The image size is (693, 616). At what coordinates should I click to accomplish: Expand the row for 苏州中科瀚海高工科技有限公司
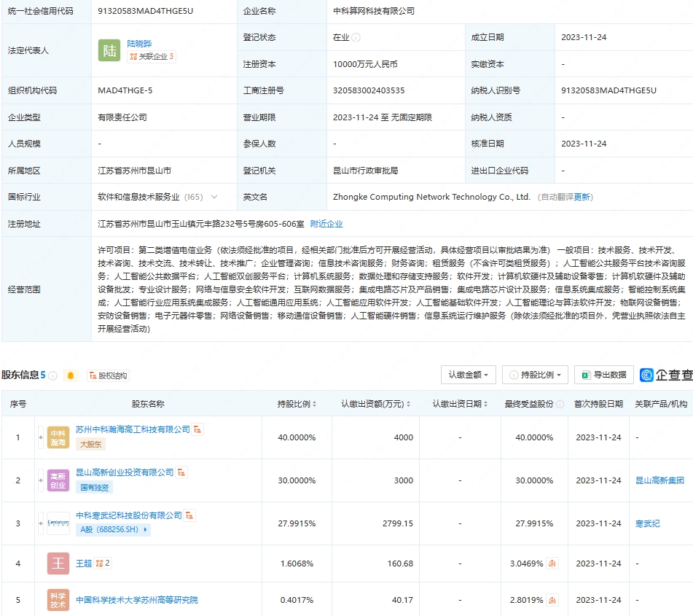(41, 437)
